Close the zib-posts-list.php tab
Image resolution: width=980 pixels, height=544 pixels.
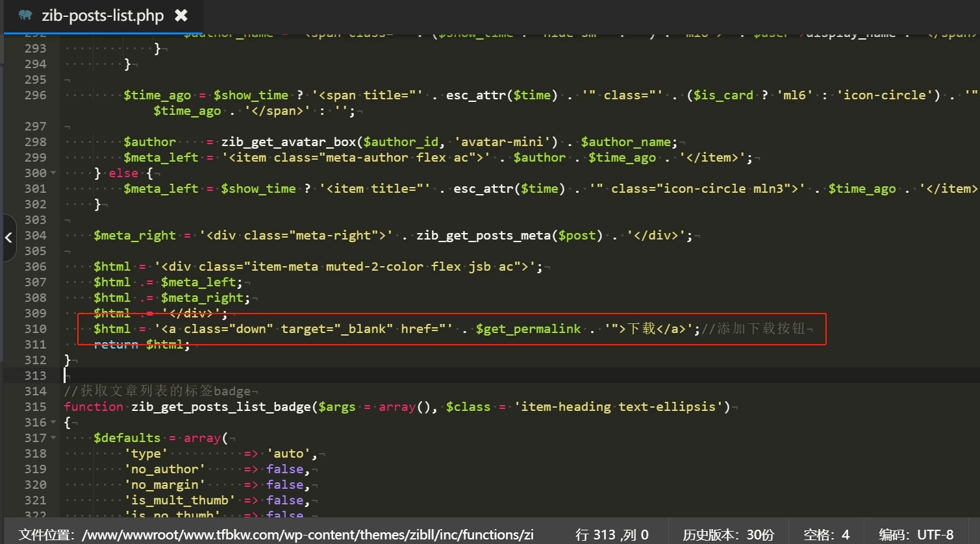point(181,16)
